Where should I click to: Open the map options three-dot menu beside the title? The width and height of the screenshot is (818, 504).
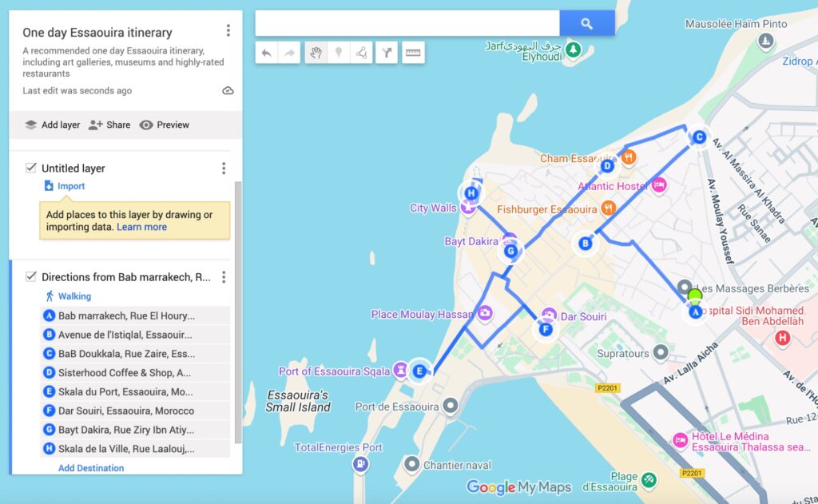click(228, 31)
